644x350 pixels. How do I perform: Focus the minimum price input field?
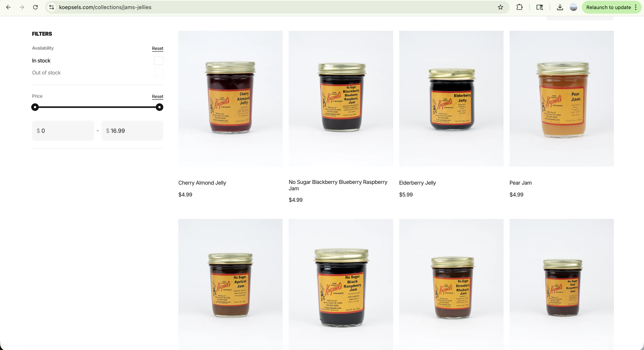[63, 131]
